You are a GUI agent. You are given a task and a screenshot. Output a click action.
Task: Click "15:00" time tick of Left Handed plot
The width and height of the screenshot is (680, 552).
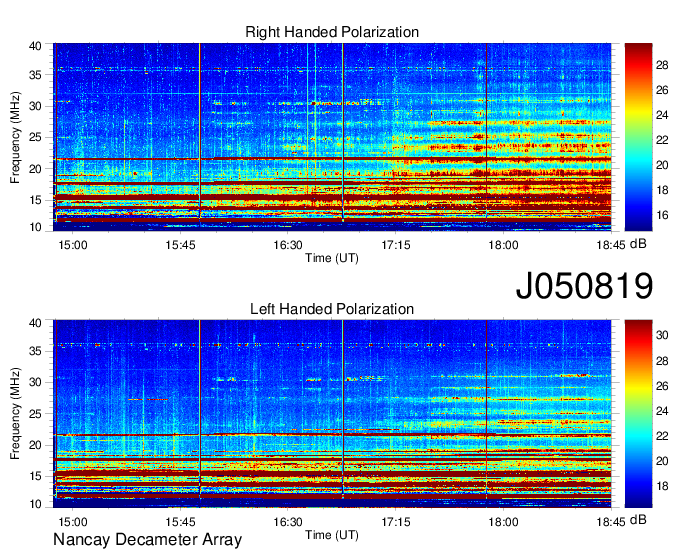point(72,522)
